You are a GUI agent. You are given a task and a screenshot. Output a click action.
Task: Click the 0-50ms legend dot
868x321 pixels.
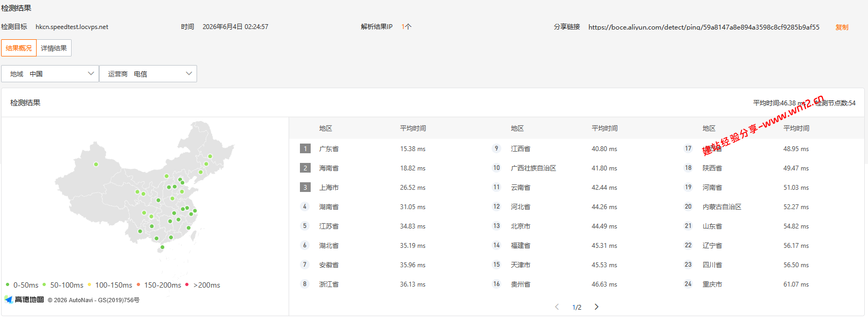click(8, 284)
